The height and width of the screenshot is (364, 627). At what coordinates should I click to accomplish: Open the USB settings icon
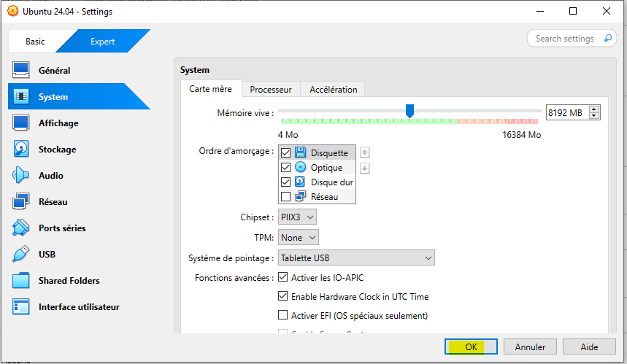pos(21,255)
